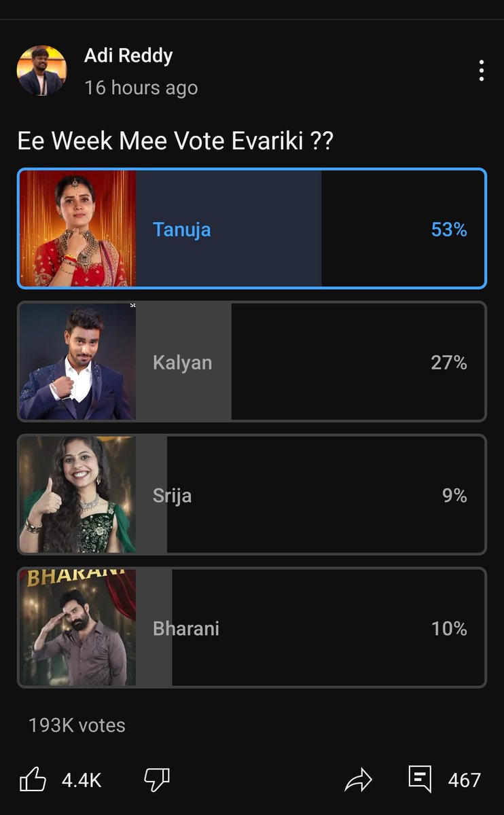Click the 193K votes label
504x815 pixels.
pyautogui.click(x=77, y=725)
